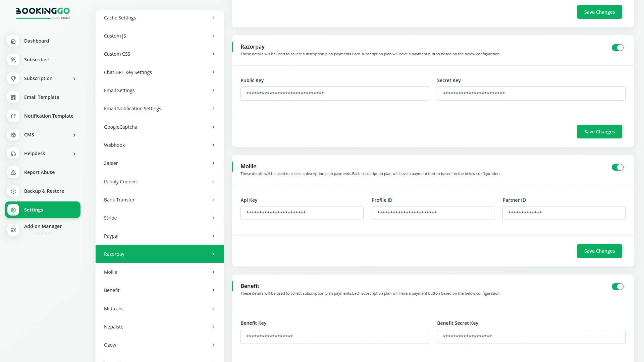The width and height of the screenshot is (644, 362).
Task: Expand the Stripe settings chevron
Action: [x=214, y=218]
